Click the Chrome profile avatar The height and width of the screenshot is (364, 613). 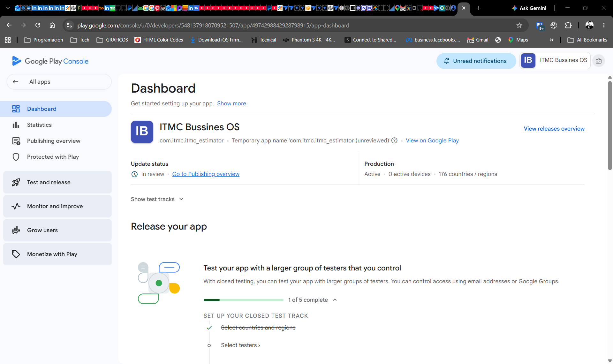(x=589, y=25)
